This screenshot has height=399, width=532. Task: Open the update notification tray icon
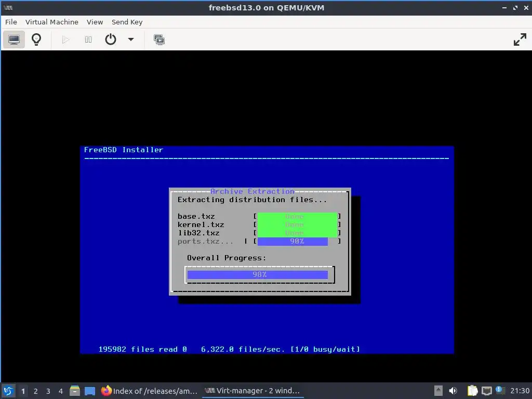tap(500, 390)
